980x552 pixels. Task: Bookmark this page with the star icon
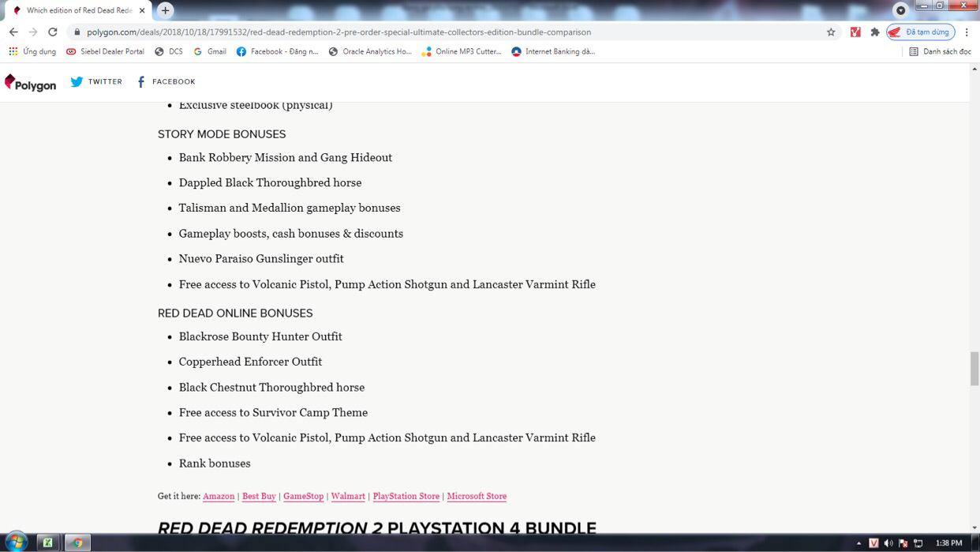[x=831, y=32]
